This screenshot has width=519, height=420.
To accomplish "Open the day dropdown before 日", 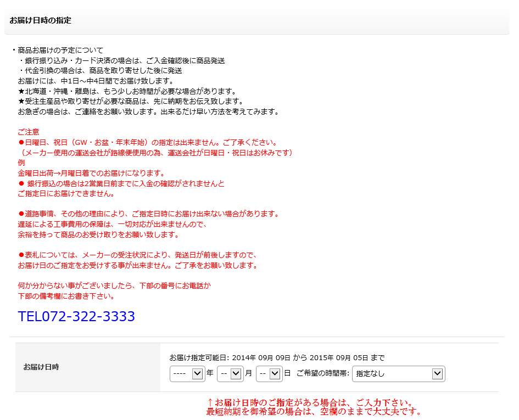I will point(269,374).
